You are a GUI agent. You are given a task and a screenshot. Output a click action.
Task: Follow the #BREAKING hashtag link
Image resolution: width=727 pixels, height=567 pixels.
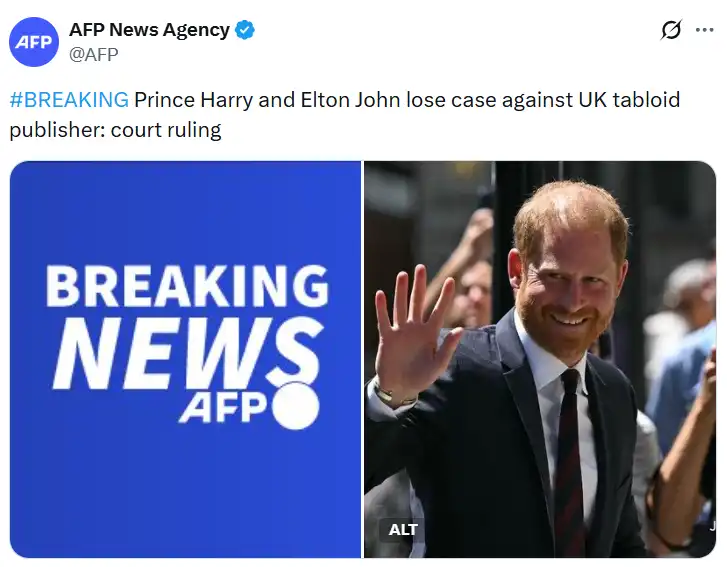pos(69,100)
